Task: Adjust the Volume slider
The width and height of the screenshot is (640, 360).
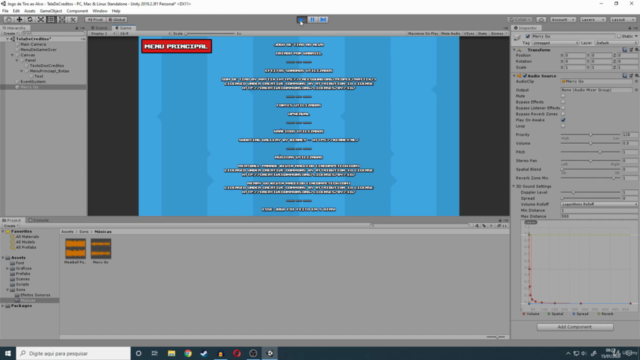Action: pyautogui.click(x=590, y=143)
